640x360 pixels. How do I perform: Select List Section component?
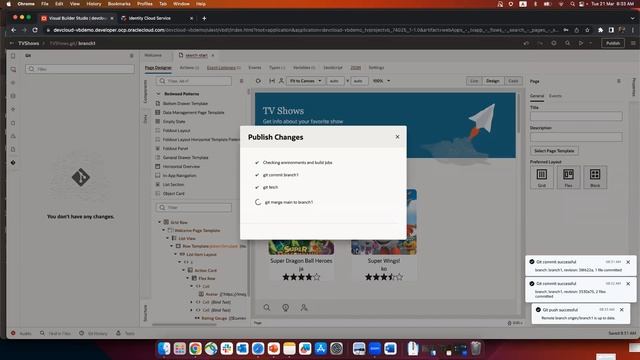click(x=173, y=184)
